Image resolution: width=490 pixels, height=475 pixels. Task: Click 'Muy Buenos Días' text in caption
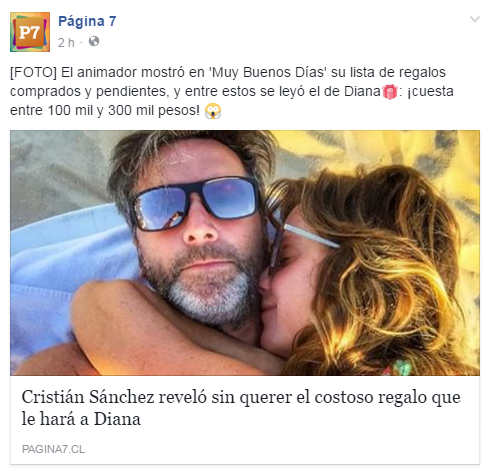[x=268, y=72]
